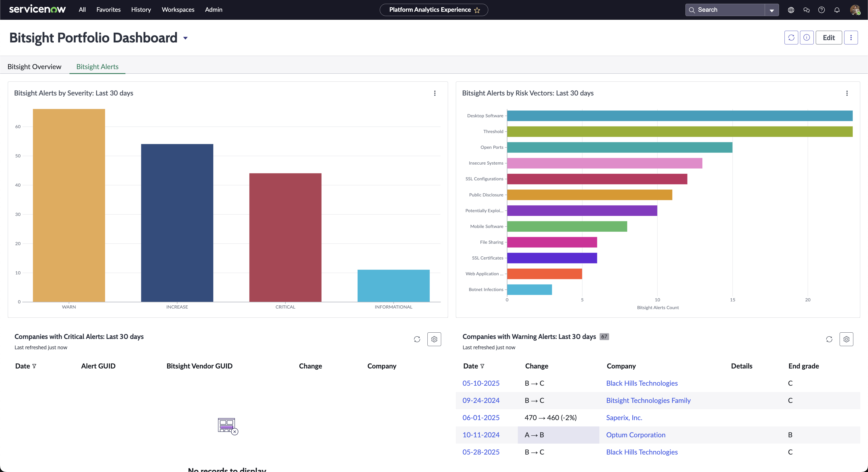
Task: Refresh the dashboard using the header refresh icon
Action: [791, 37]
